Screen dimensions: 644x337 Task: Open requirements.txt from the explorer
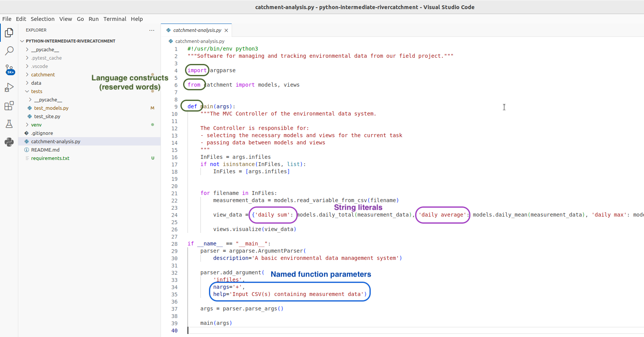50,158
